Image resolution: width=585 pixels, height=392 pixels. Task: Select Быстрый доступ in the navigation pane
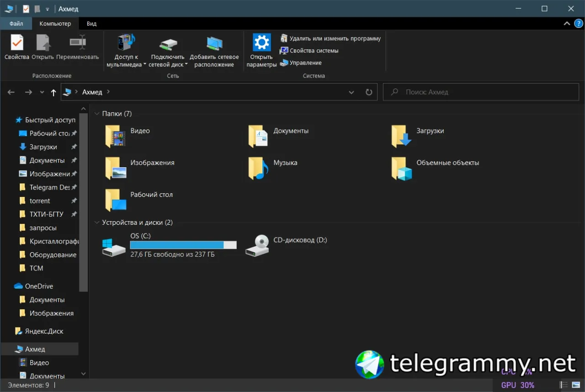(x=45, y=120)
